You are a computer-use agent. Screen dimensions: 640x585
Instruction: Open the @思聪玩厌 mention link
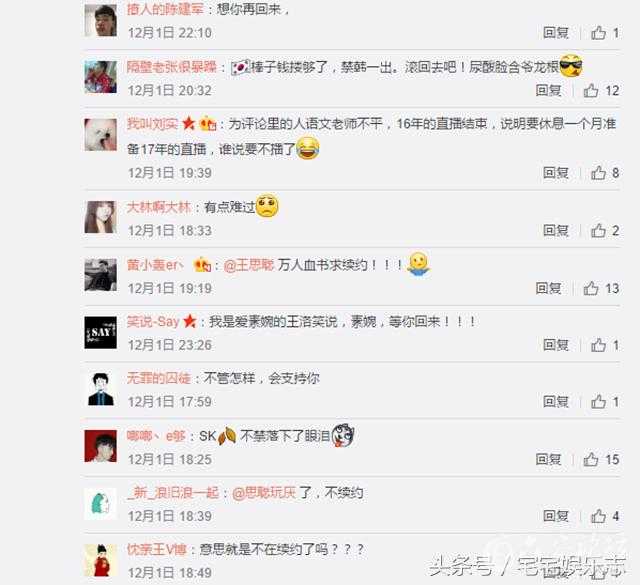pyautogui.click(x=264, y=493)
